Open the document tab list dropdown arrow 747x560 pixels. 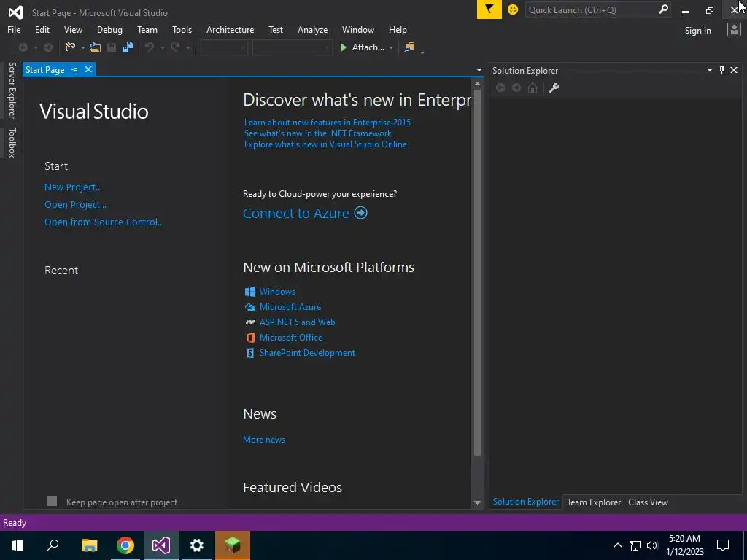479,70
